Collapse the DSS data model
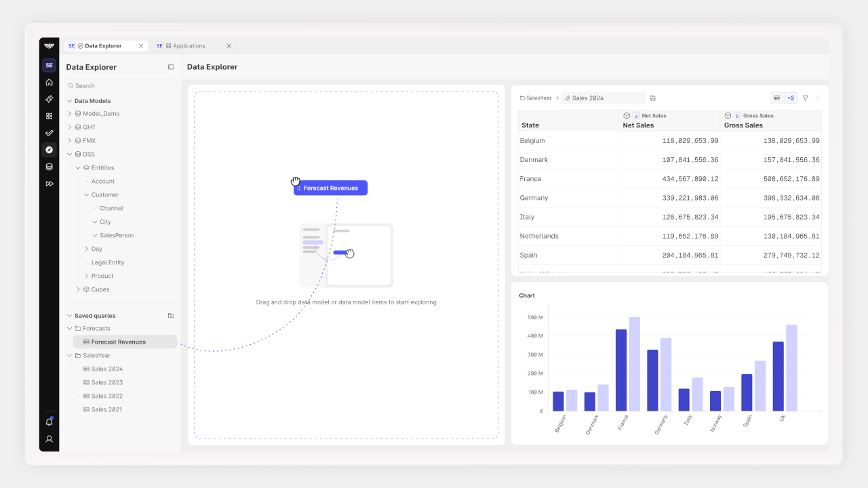The width and height of the screenshot is (868, 488). [69, 155]
